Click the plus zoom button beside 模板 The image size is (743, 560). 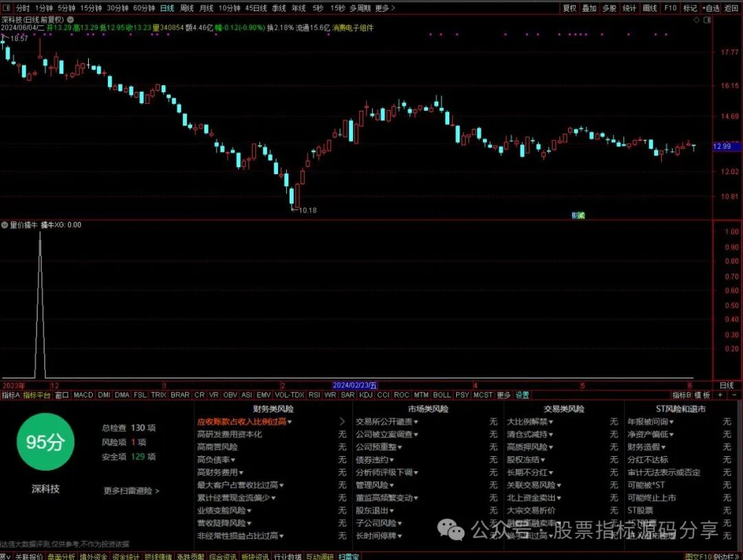pyautogui.click(x=720, y=395)
